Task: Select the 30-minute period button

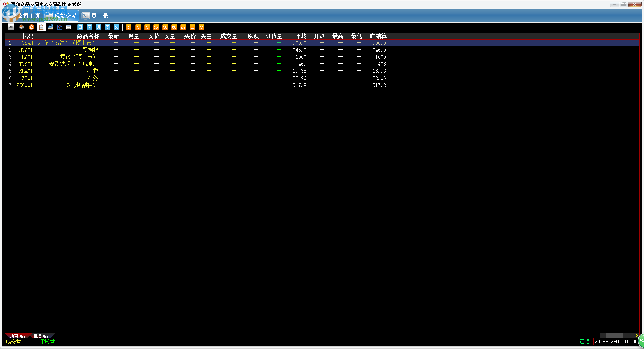Action: [165, 27]
